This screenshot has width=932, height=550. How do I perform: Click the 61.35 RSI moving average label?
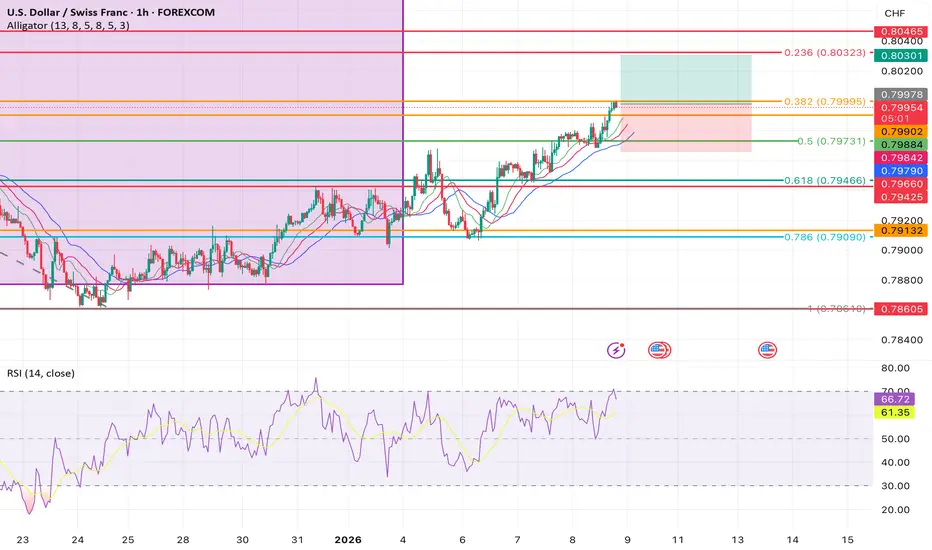(895, 413)
